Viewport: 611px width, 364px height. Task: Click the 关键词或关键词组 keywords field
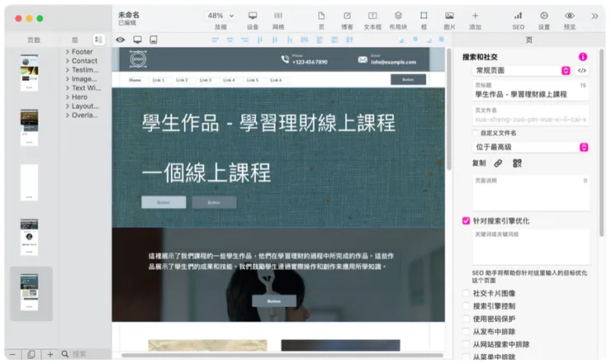coord(531,247)
